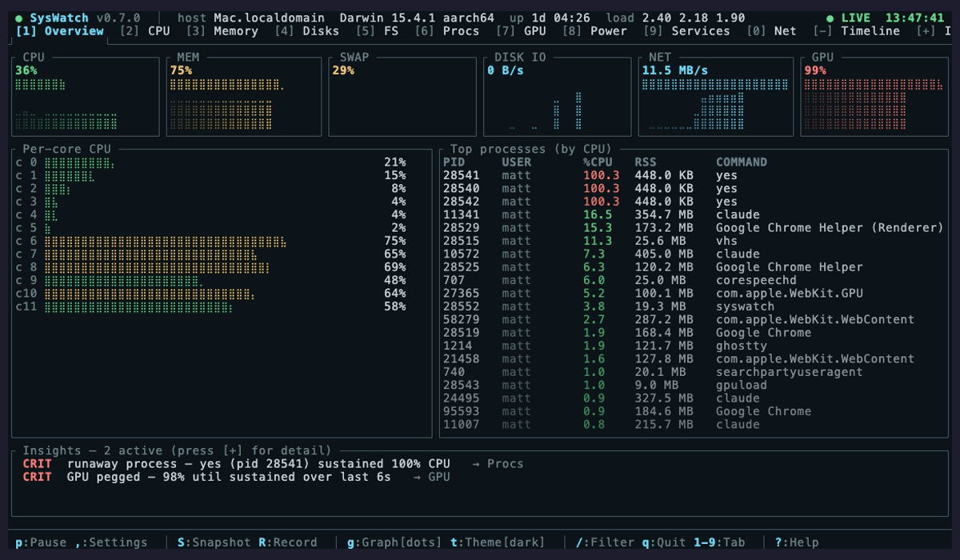Select the [9] Services tab

pyautogui.click(x=686, y=31)
